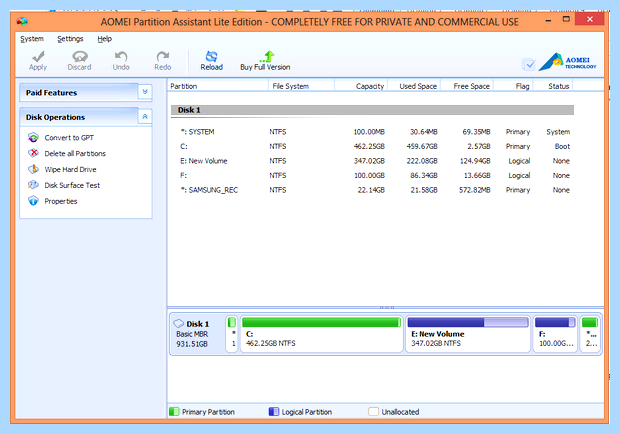Select the C: block in disk map
This screenshot has height=434, width=620.
[x=321, y=334]
